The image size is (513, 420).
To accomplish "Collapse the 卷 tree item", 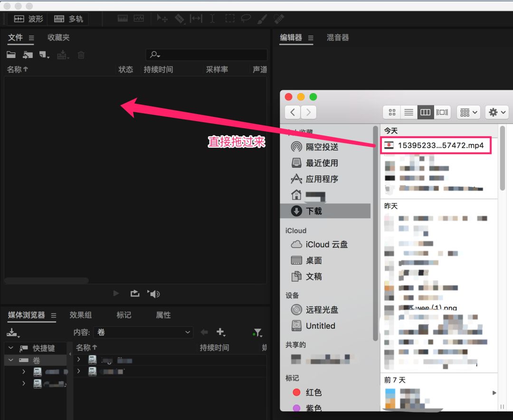I will coord(11,360).
